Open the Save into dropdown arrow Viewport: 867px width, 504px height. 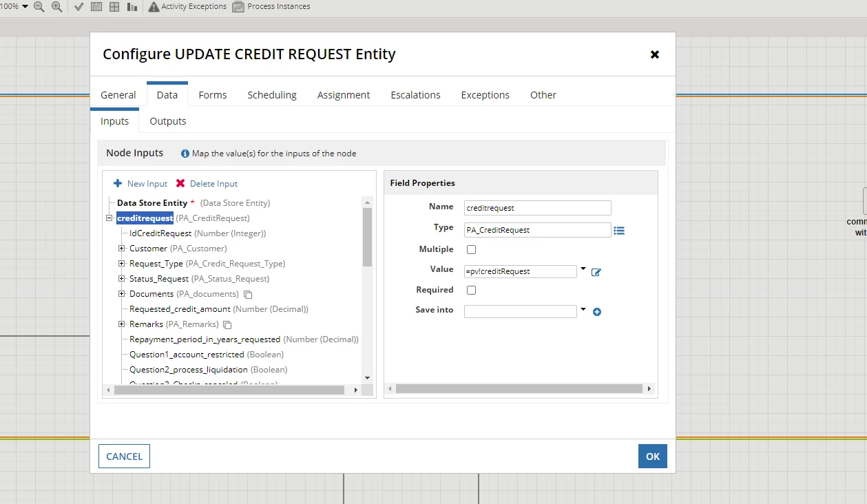click(583, 309)
